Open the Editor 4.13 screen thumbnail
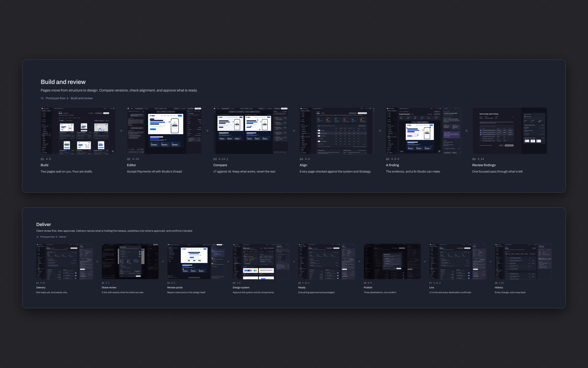Screen dimensions: 588x368 coord(164,131)
